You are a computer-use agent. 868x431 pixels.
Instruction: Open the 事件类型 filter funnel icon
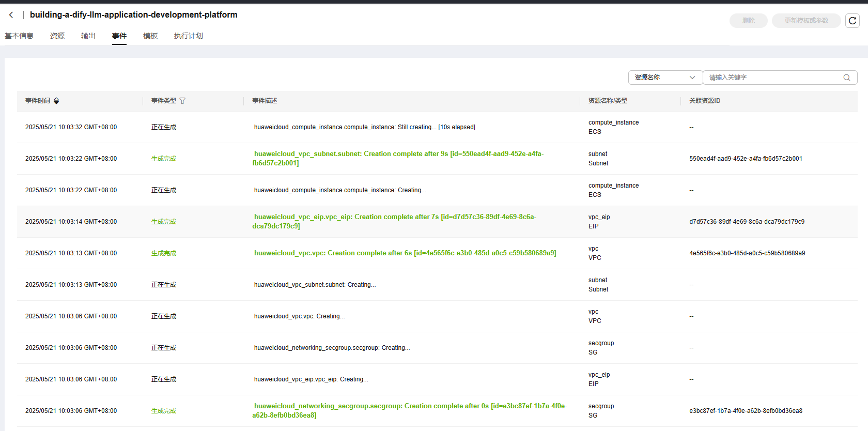click(182, 101)
